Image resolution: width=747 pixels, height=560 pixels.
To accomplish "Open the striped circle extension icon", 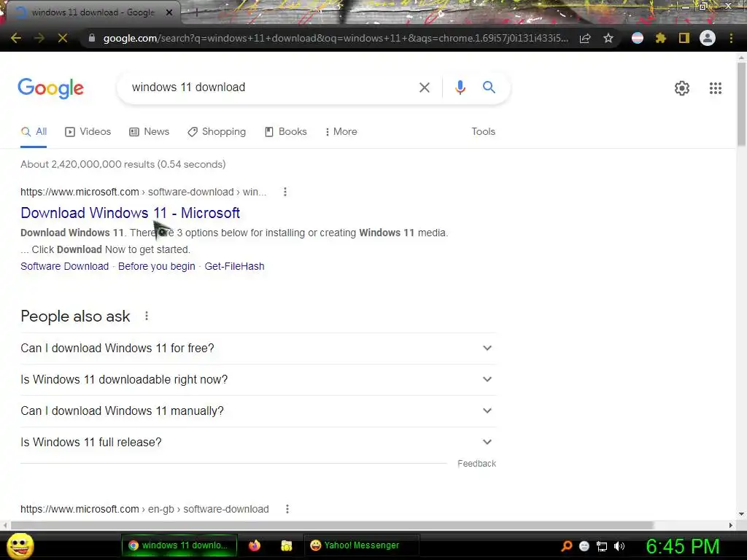I will [638, 38].
